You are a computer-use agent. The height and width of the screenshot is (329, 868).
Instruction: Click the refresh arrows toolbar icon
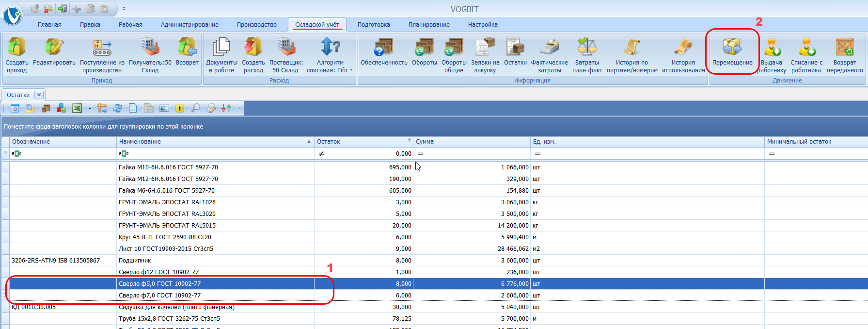[x=117, y=108]
